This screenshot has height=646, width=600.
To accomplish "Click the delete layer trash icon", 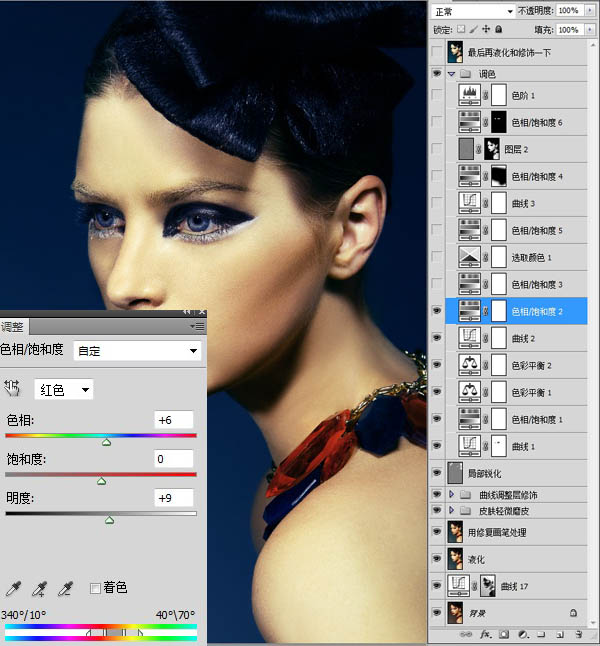I will tap(578, 635).
